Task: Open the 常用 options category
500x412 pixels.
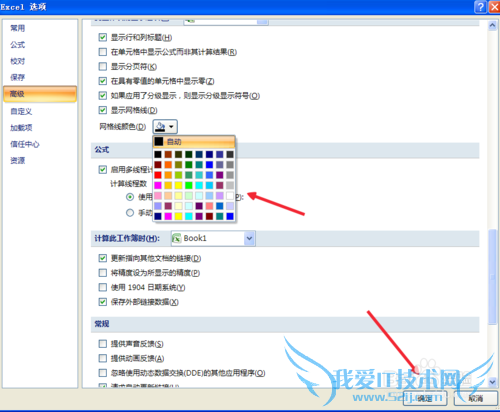Action: click(x=18, y=28)
